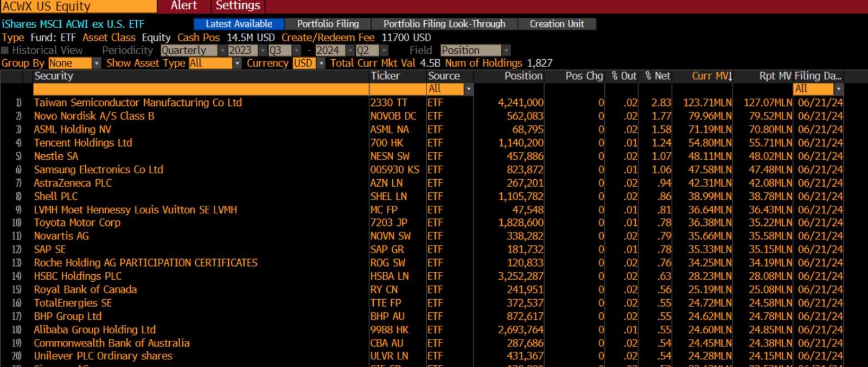Image resolution: width=868 pixels, height=367 pixels.
Task: Switch to the Latest Available tab
Action: (239, 24)
